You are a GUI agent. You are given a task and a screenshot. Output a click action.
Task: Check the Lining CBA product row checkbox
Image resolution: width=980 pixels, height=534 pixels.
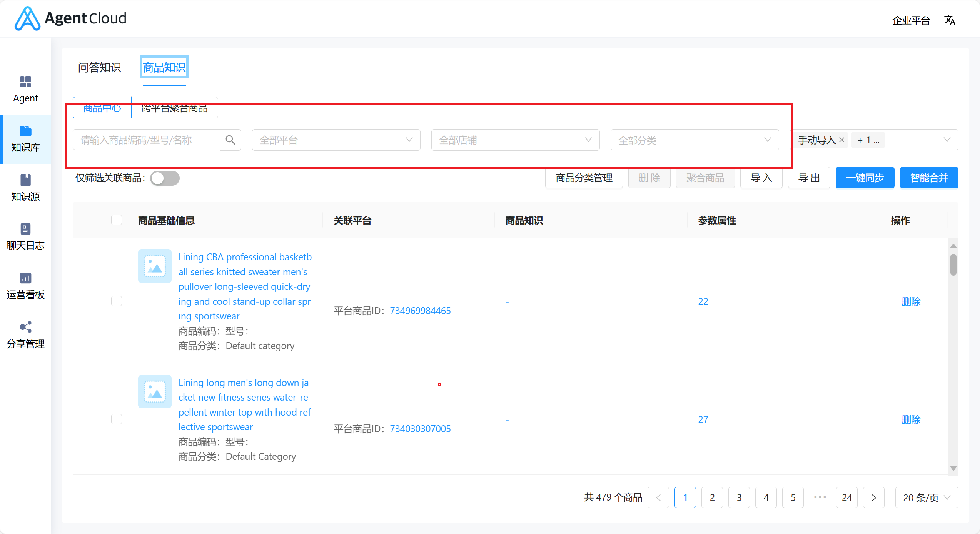click(x=117, y=301)
